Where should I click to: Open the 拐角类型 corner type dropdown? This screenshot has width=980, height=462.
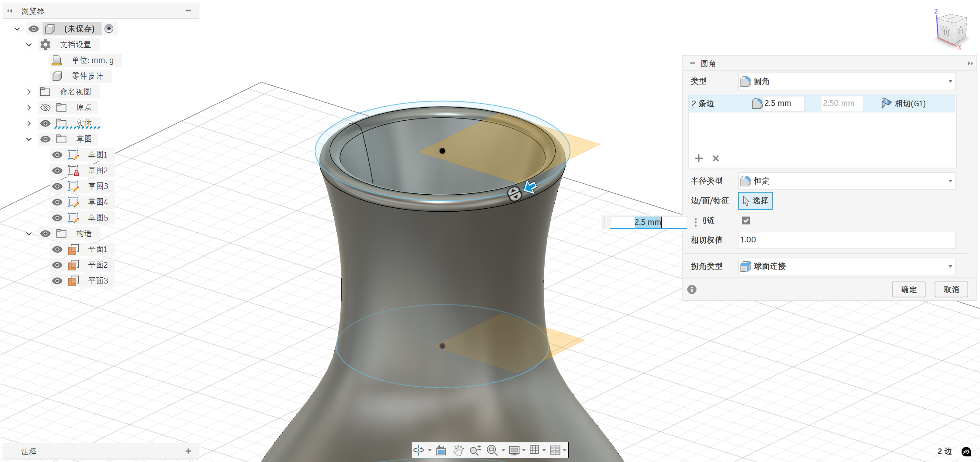click(847, 266)
